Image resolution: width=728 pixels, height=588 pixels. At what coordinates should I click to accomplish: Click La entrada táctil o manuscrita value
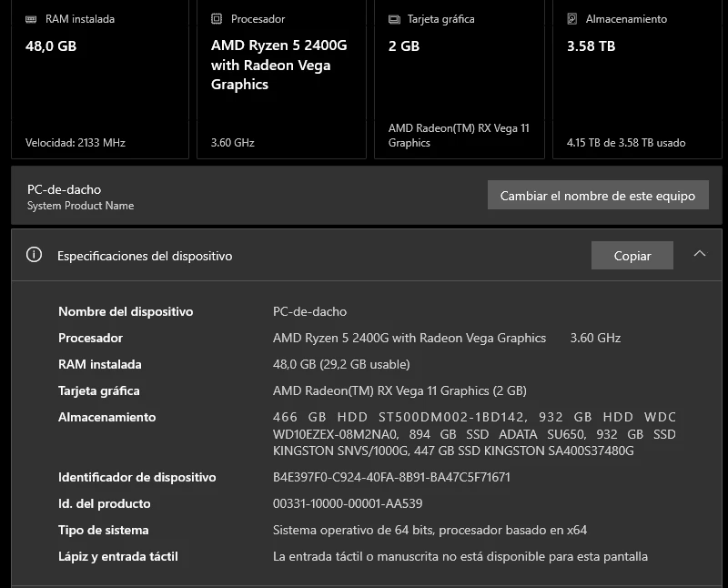tap(460, 556)
